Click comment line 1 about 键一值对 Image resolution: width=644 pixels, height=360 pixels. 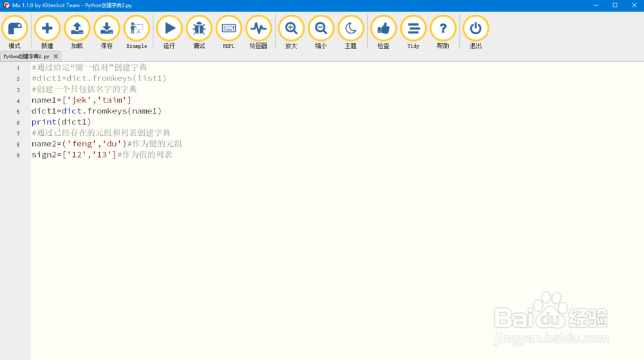(x=89, y=68)
